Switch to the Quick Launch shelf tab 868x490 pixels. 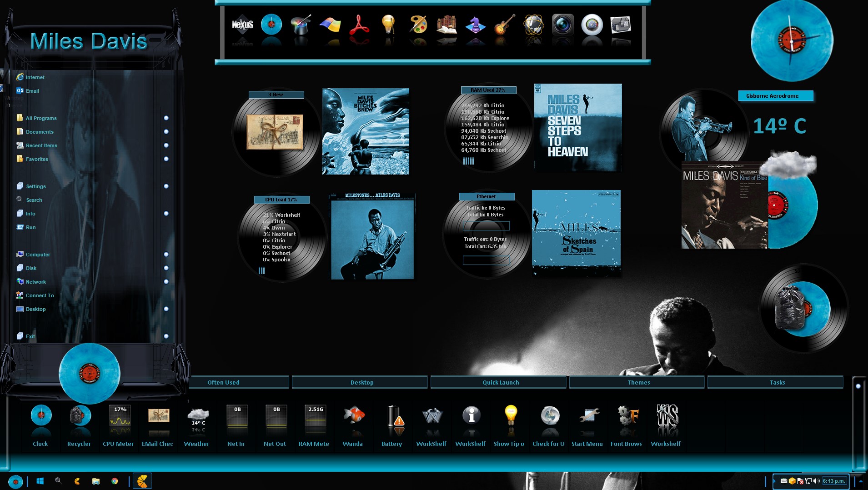click(x=500, y=382)
